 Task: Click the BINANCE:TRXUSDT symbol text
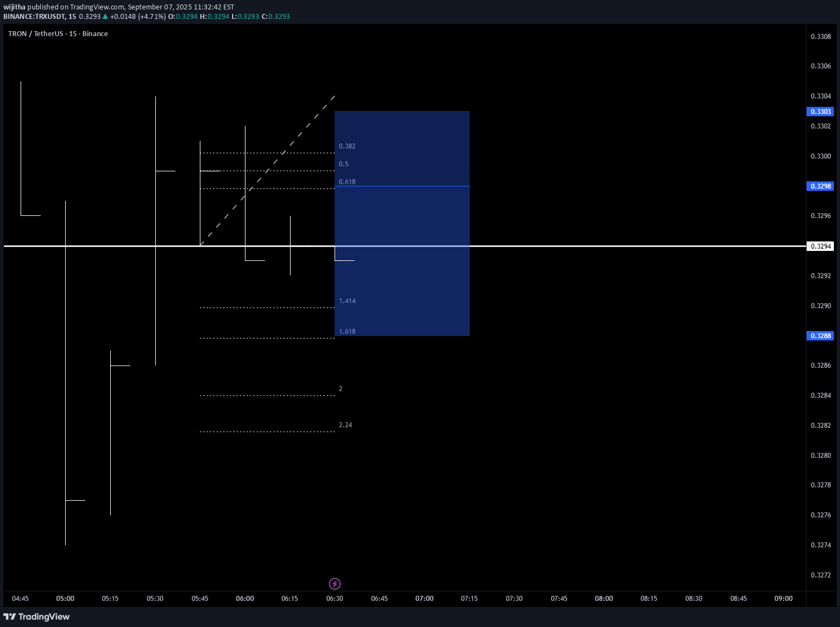pyautogui.click(x=35, y=17)
